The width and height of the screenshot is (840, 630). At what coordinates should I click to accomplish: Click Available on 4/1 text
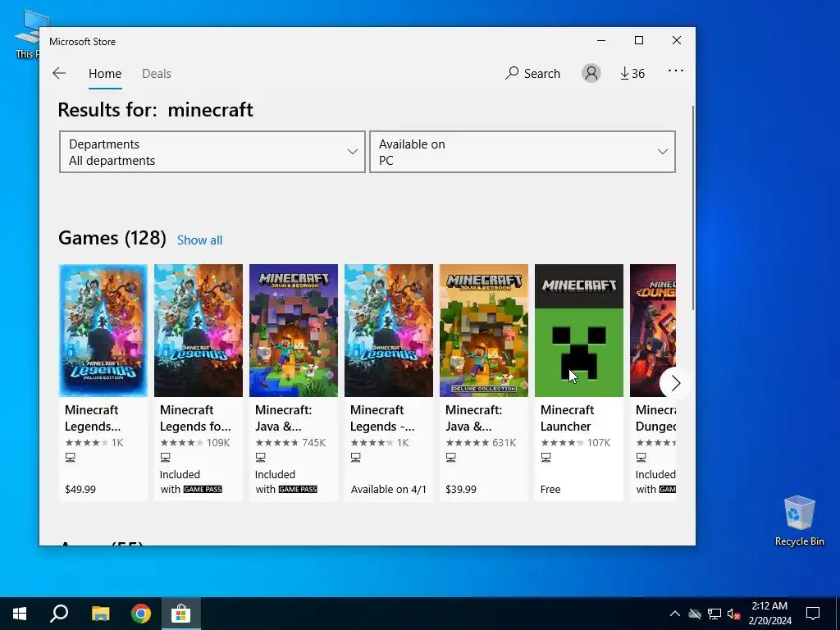pyautogui.click(x=388, y=489)
